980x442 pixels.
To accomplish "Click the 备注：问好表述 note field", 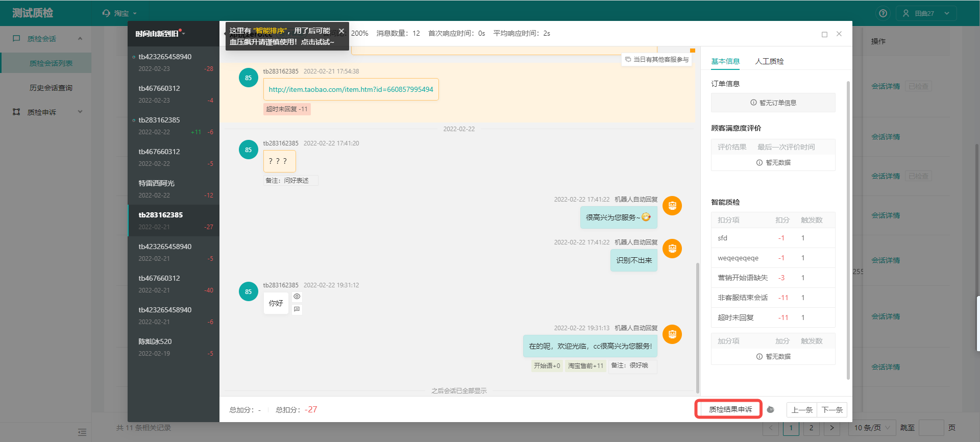I will tap(290, 181).
